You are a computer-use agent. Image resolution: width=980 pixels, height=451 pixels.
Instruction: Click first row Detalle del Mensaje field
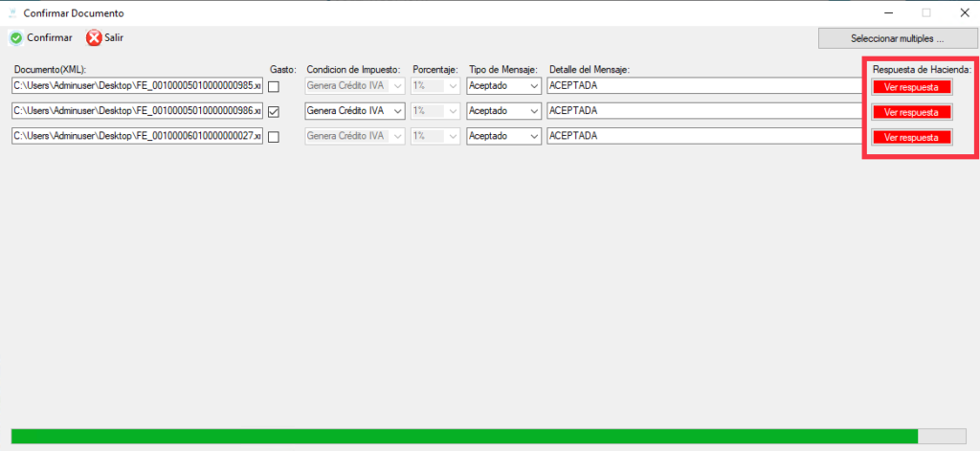tap(703, 86)
